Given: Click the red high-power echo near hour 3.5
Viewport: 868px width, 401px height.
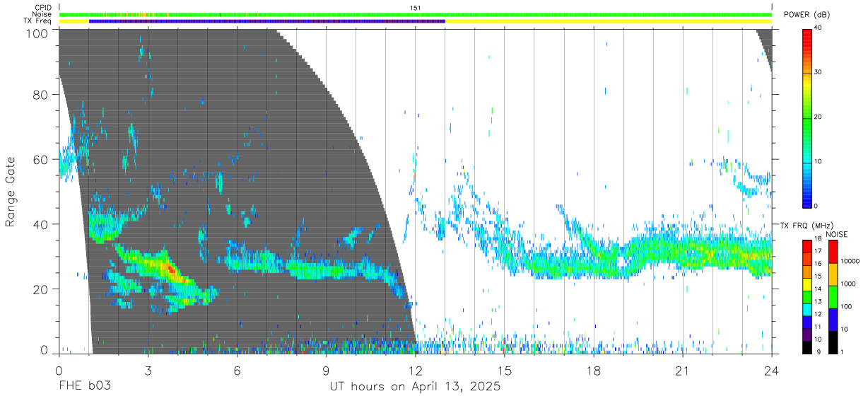Looking at the screenshot, I should 170,269.
